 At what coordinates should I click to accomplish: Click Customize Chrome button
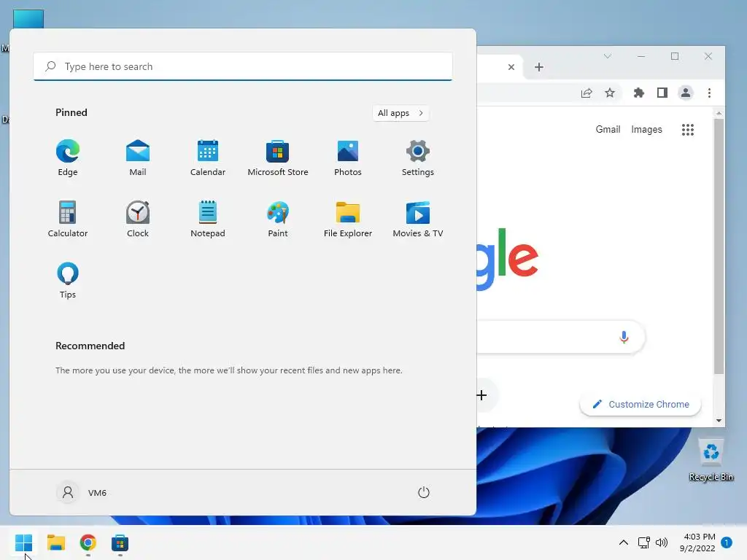tap(640, 404)
